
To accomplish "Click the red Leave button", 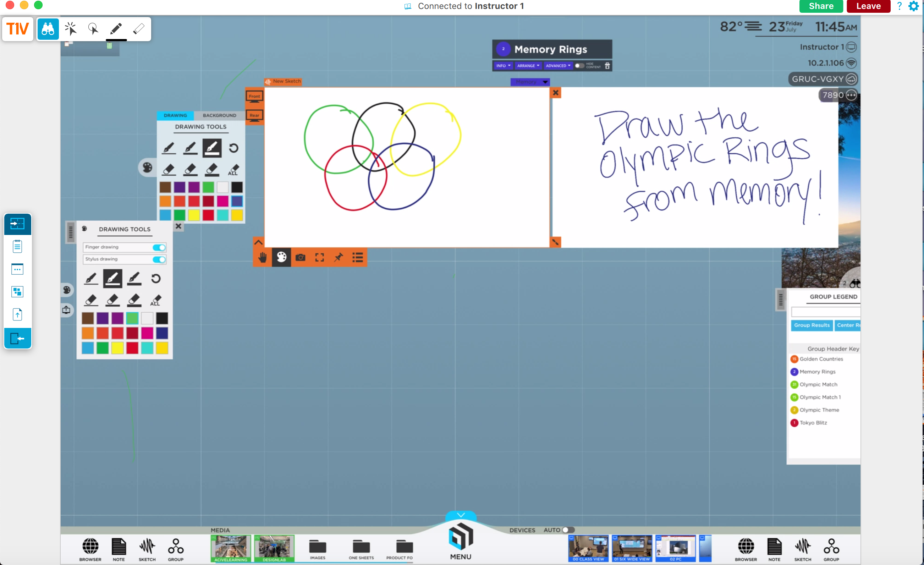I will click(868, 6).
